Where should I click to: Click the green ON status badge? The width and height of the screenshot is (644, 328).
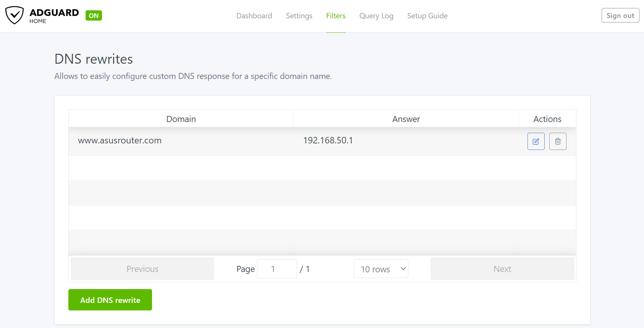point(94,16)
